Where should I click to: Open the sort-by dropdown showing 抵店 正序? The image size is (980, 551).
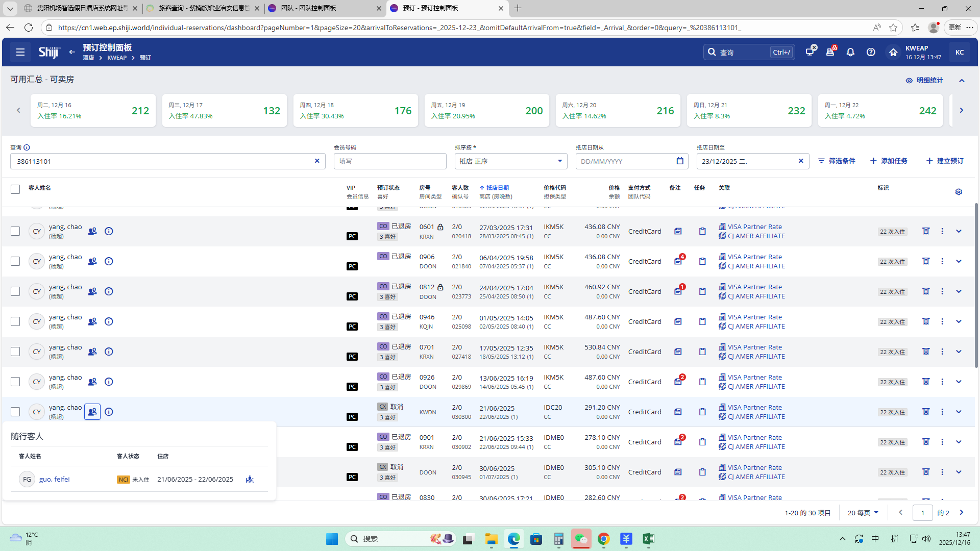point(510,161)
